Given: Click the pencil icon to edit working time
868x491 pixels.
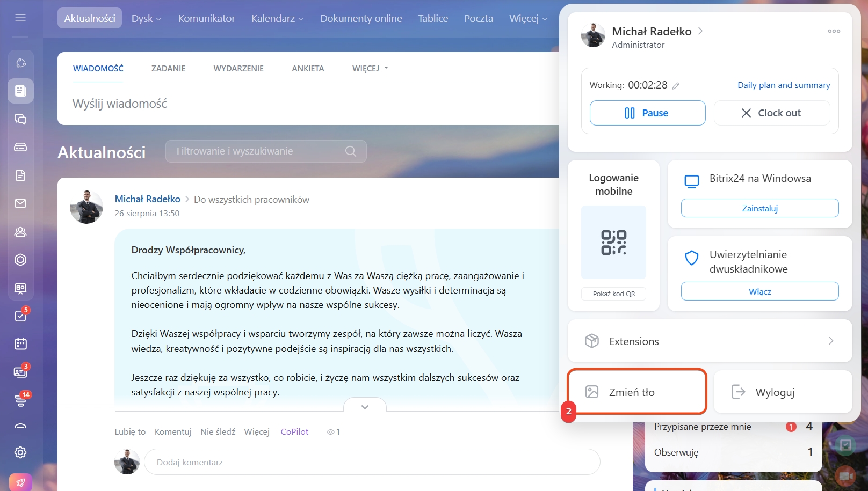Looking at the screenshot, I should point(676,86).
